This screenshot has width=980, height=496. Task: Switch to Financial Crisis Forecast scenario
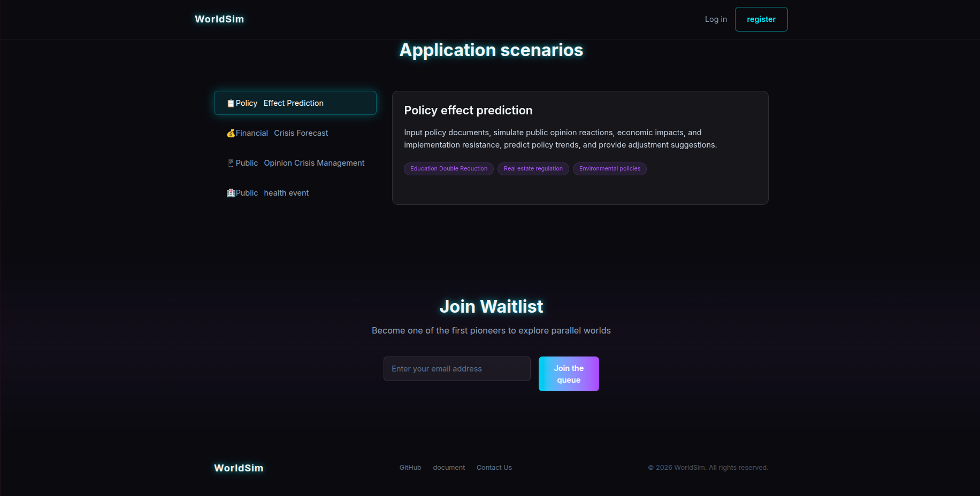[x=295, y=133]
